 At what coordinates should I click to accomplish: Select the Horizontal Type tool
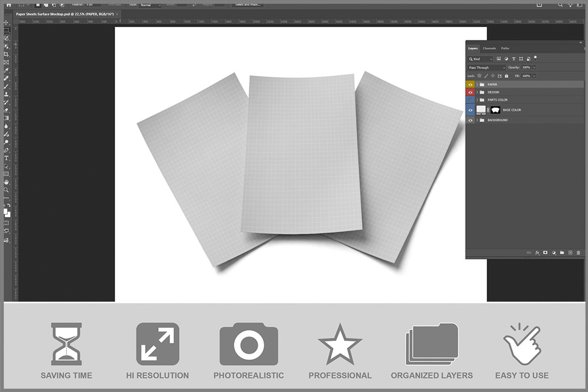coord(6,158)
